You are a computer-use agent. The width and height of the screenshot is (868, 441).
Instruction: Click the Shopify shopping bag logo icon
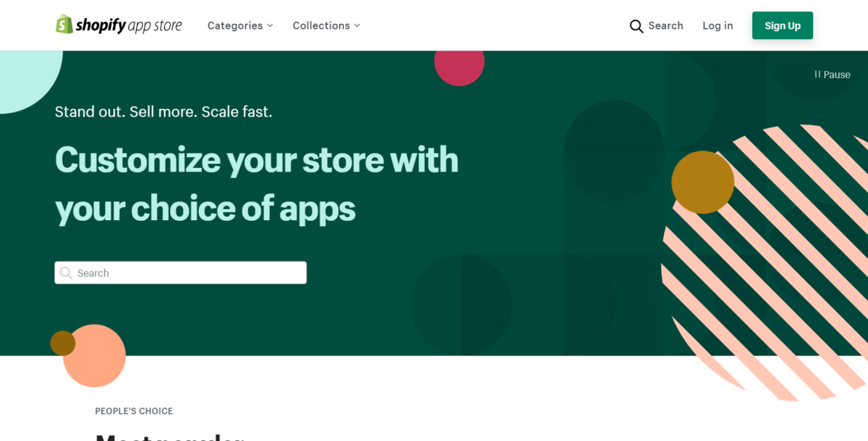(64, 25)
